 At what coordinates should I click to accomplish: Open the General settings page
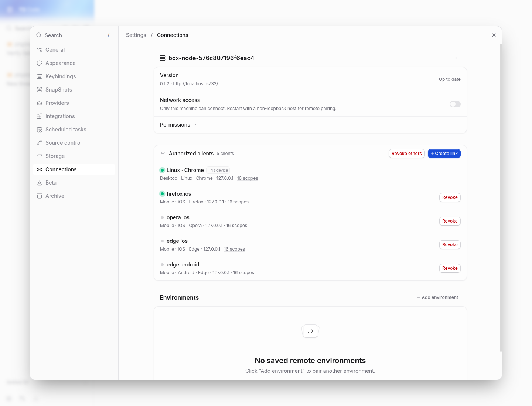click(x=74, y=50)
